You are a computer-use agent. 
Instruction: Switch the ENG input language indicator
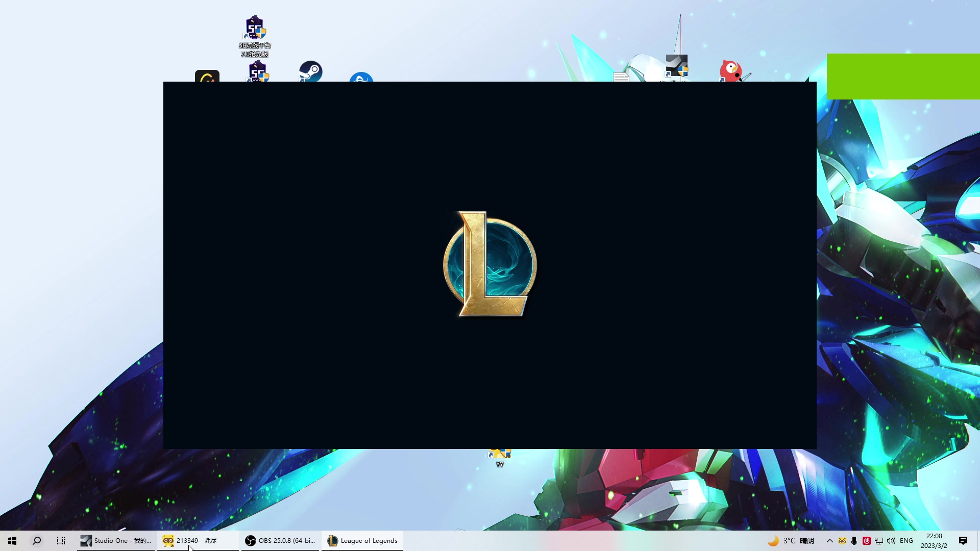point(906,541)
